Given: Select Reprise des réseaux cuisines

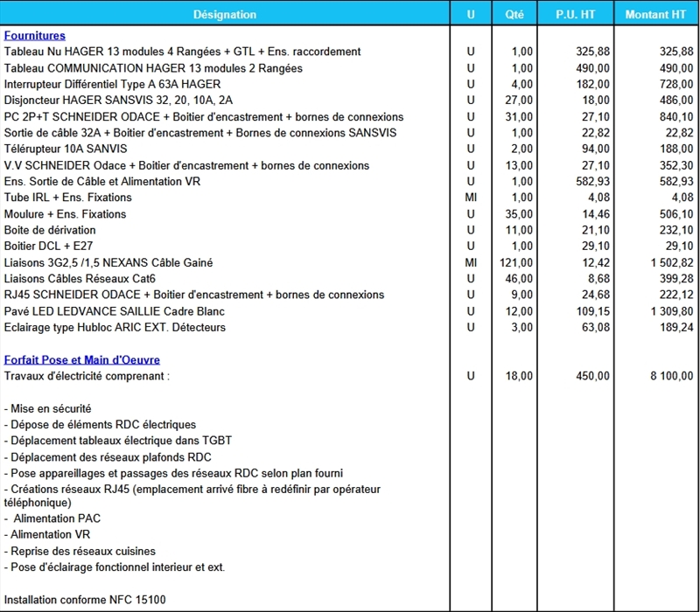Looking at the screenshot, I should click(x=80, y=552).
